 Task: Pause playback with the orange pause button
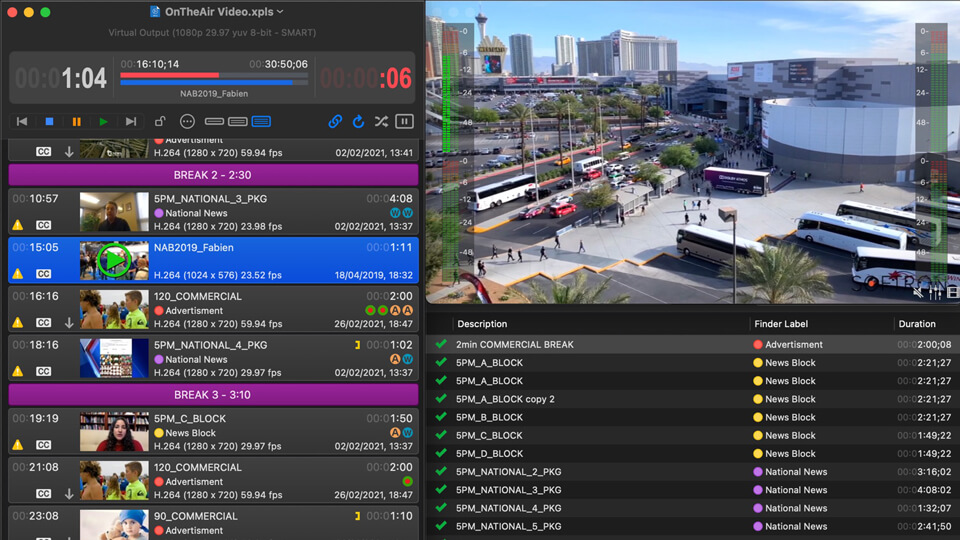[77, 122]
